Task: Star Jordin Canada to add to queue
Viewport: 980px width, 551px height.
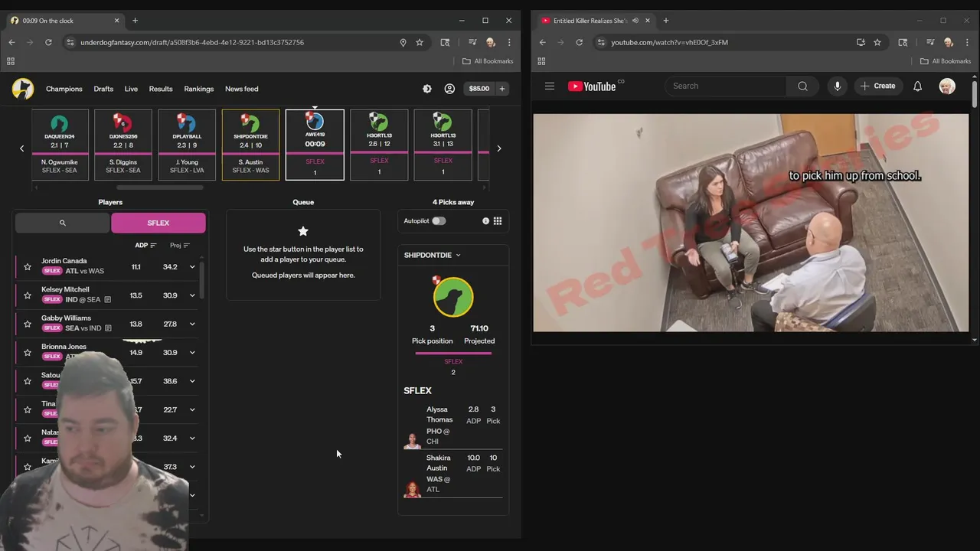Action: click(28, 267)
